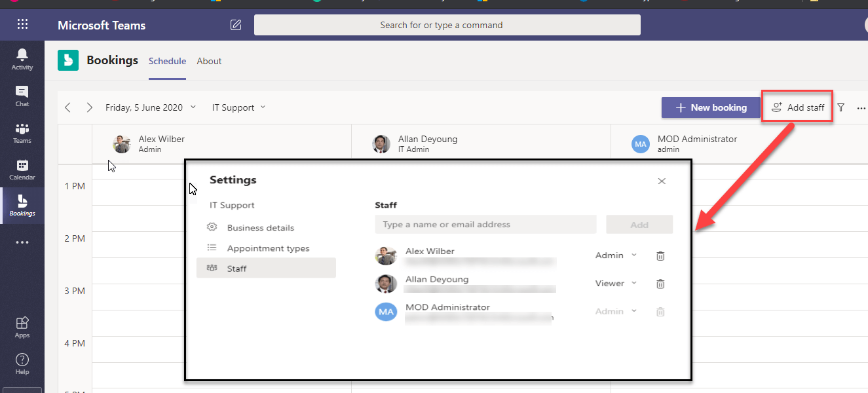Open the Apps store in the sidebar

(22, 326)
